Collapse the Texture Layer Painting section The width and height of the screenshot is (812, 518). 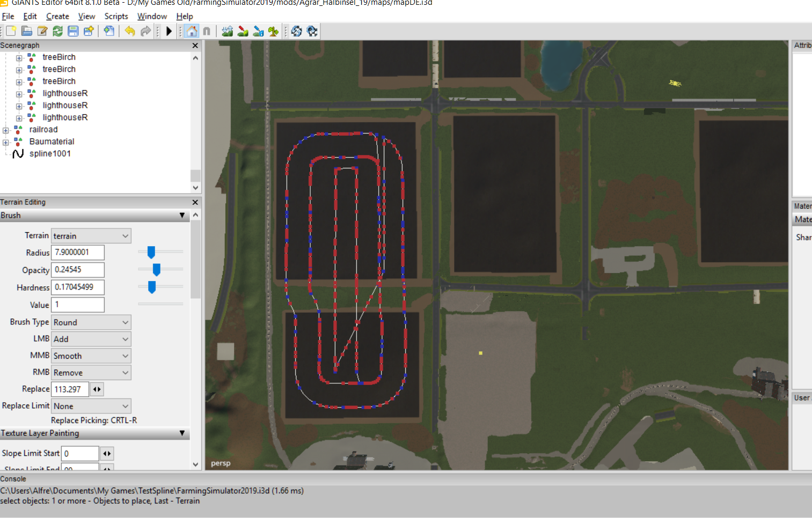(182, 433)
